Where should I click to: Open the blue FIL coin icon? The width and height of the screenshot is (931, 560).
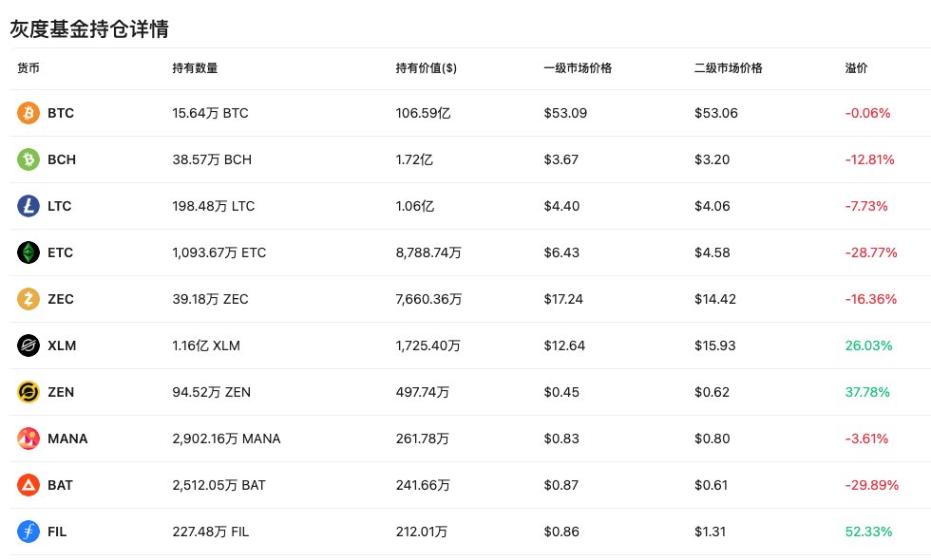click(x=28, y=532)
